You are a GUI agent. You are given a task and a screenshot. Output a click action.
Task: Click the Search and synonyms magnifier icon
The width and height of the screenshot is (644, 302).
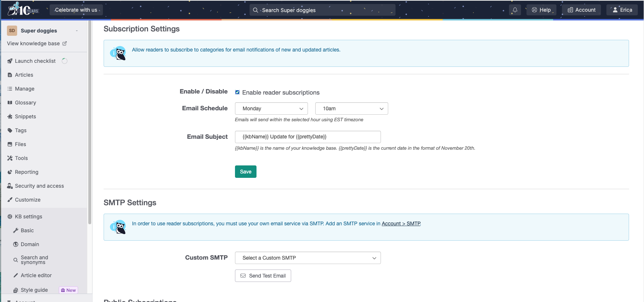coord(16,260)
